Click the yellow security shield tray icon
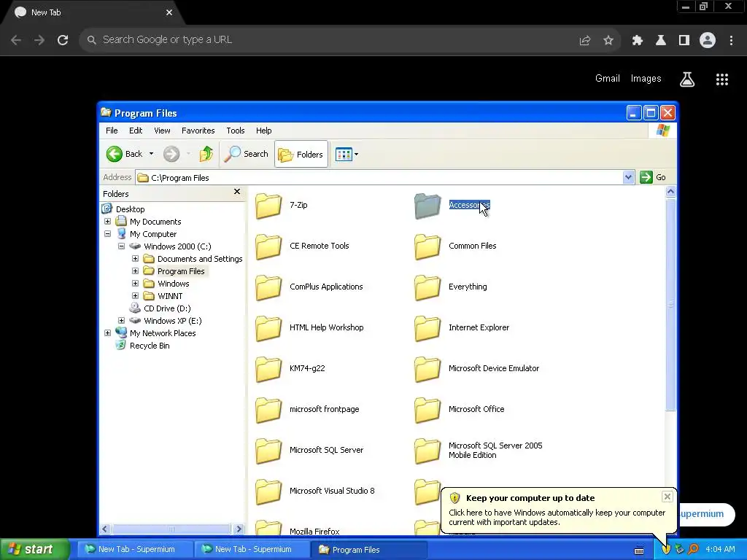The width and height of the screenshot is (747, 560). pyautogui.click(x=666, y=549)
